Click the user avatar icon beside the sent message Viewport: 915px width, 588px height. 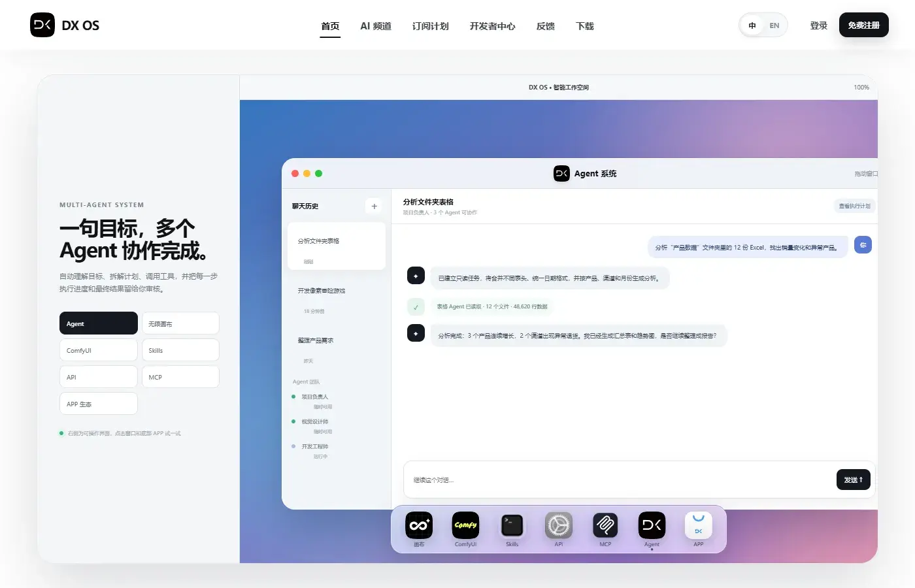click(863, 245)
